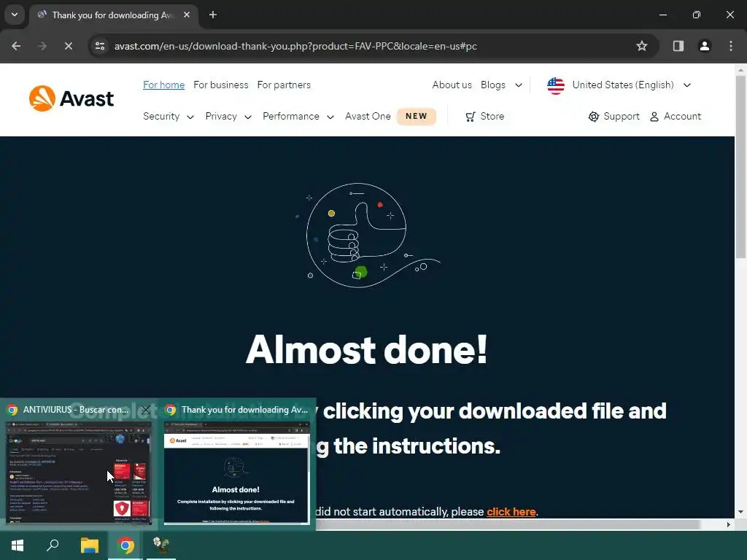Image resolution: width=747 pixels, height=560 pixels.
Task: Stop page loading with the X button
Action: coord(68,46)
